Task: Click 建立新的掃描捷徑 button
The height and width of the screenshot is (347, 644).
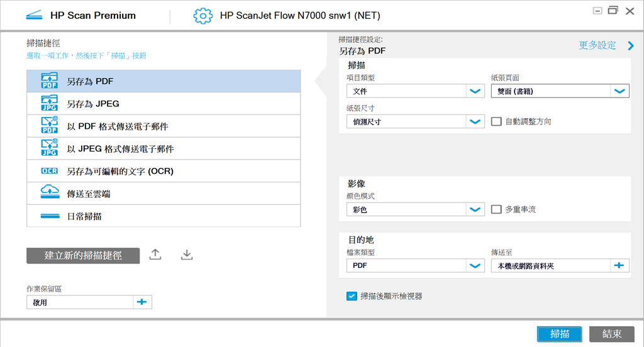Action: [83, 255]
